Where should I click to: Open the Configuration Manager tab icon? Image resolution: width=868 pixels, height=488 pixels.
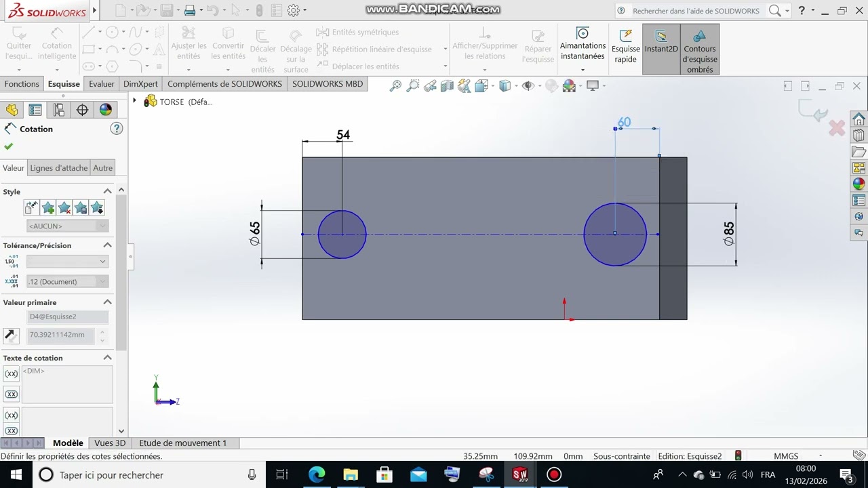click(59, 110)
